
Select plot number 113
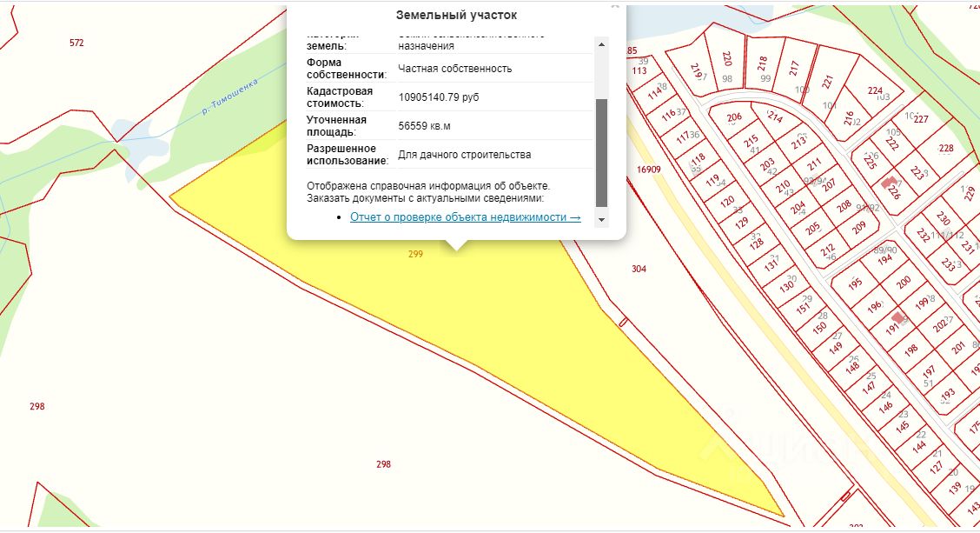point(639,70)
